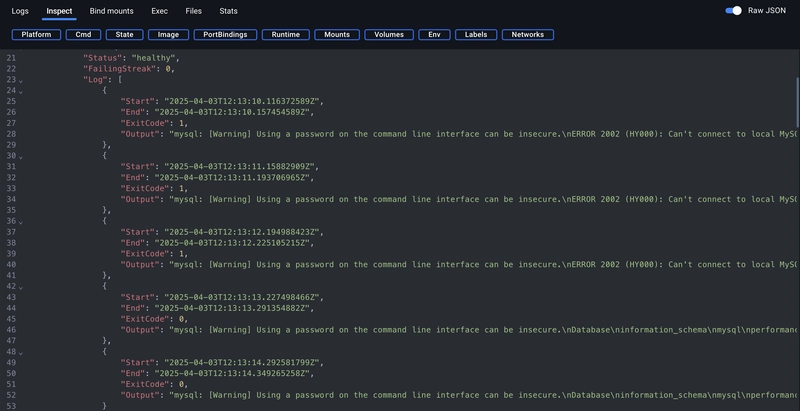Collapse the JSON object at line 48
The height and width of the screenshot is (411, 800).
(21, 352)
